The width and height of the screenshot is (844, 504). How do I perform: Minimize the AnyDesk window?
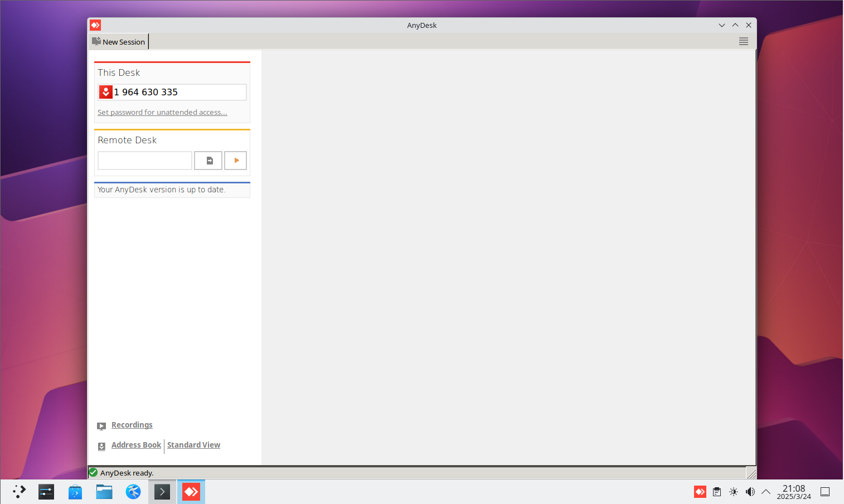point(722,25)
